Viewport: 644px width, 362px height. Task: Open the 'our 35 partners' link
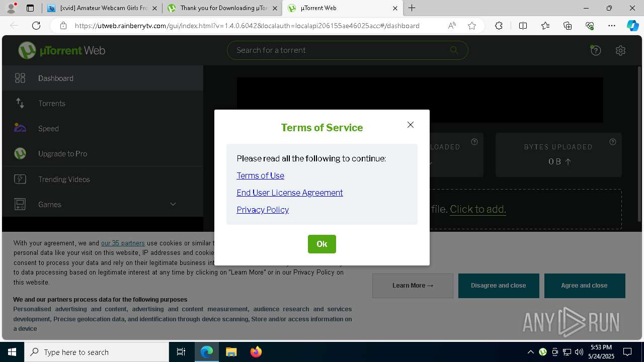pos(123,243)
